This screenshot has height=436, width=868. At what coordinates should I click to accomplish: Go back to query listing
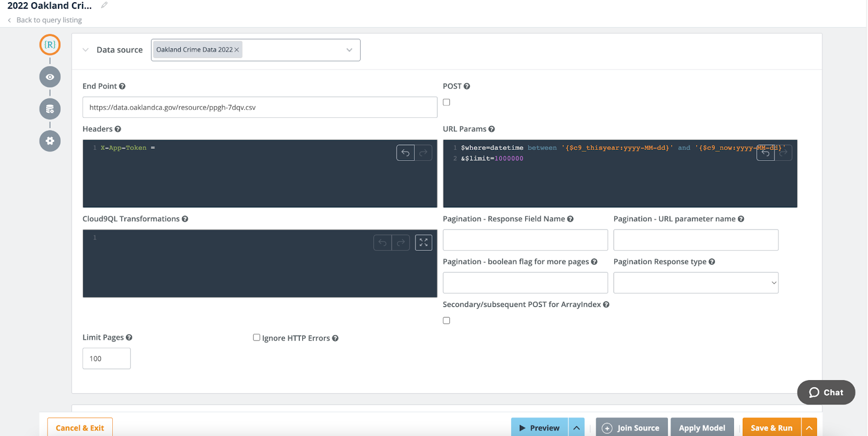(x=45, y=20)
